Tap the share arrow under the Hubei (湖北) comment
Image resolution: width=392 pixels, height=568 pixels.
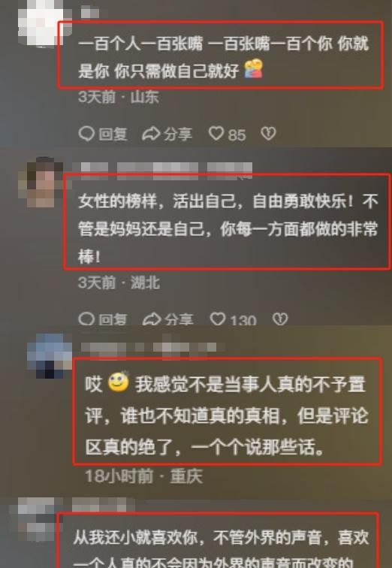(152, 319)
